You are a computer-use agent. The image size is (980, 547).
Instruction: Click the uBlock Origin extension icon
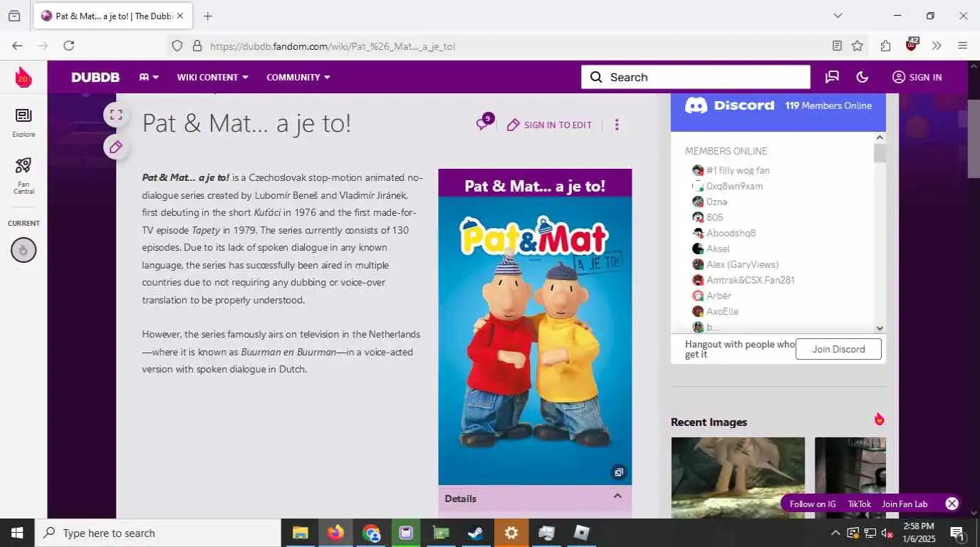[912, 45]
